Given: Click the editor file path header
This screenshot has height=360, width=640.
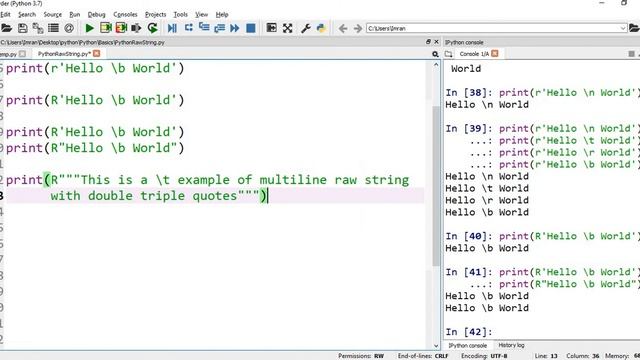Looking at the screenshot, I should [82, 42].
